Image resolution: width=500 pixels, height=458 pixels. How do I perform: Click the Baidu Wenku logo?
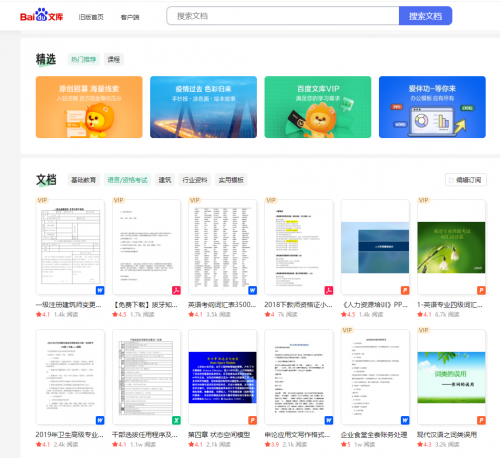(41, 15)
